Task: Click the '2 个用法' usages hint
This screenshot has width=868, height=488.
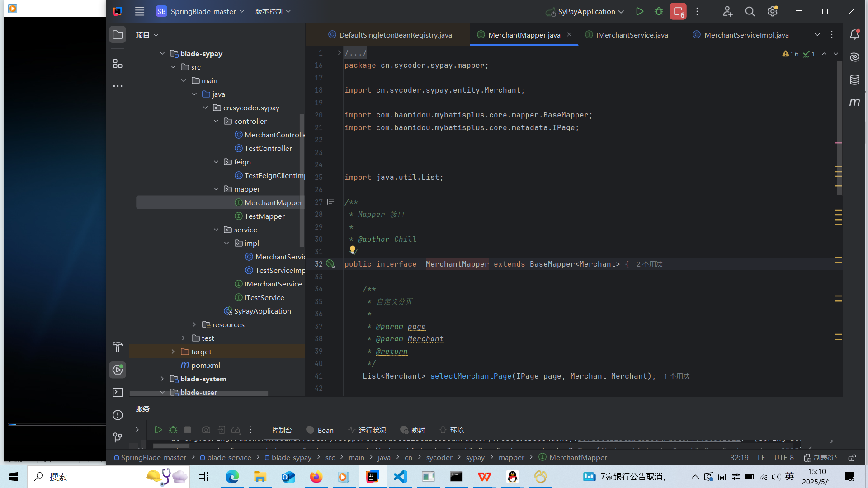Action: pyautogui.click(x=650, y=264)
